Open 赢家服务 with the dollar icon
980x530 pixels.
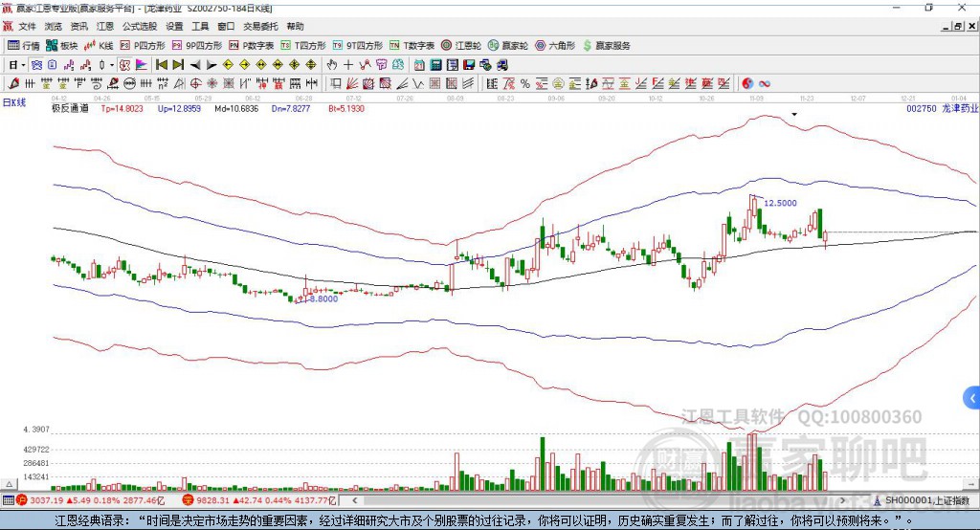pyautogui.click(x=606, y=46)
